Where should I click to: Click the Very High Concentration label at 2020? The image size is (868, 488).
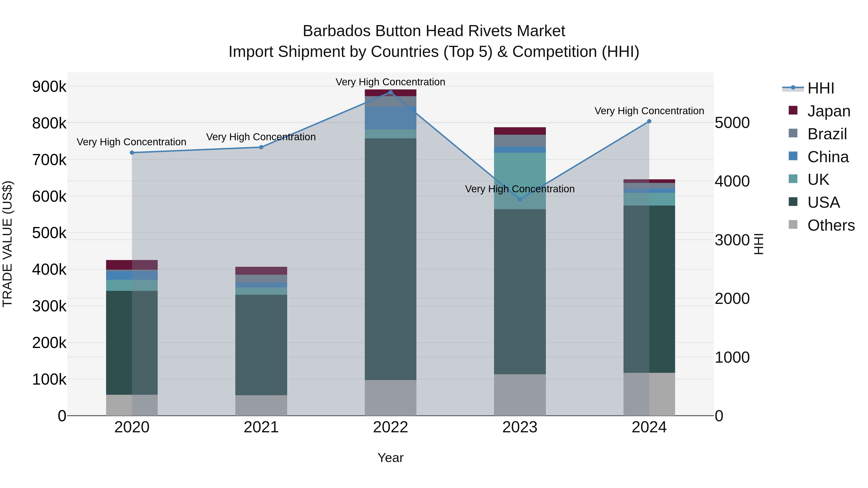(131, 142)
